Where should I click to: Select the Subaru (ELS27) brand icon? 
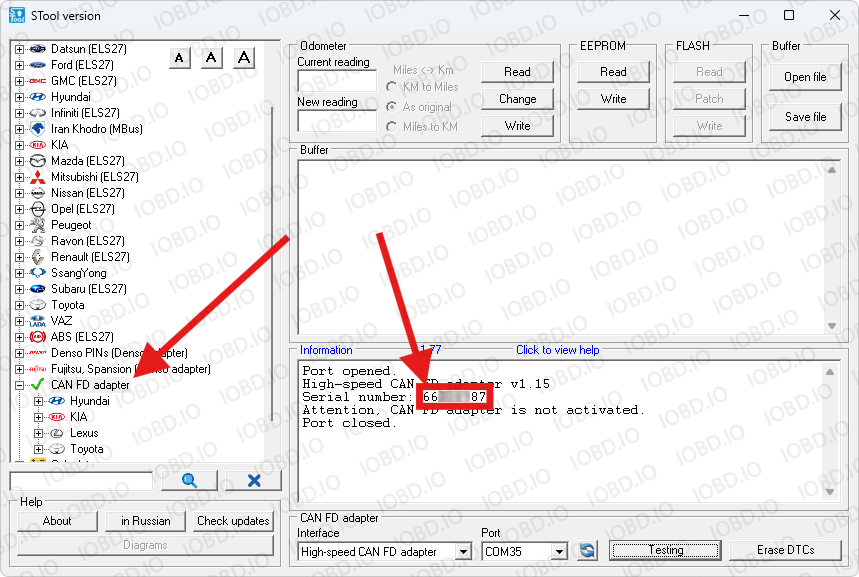37,289
